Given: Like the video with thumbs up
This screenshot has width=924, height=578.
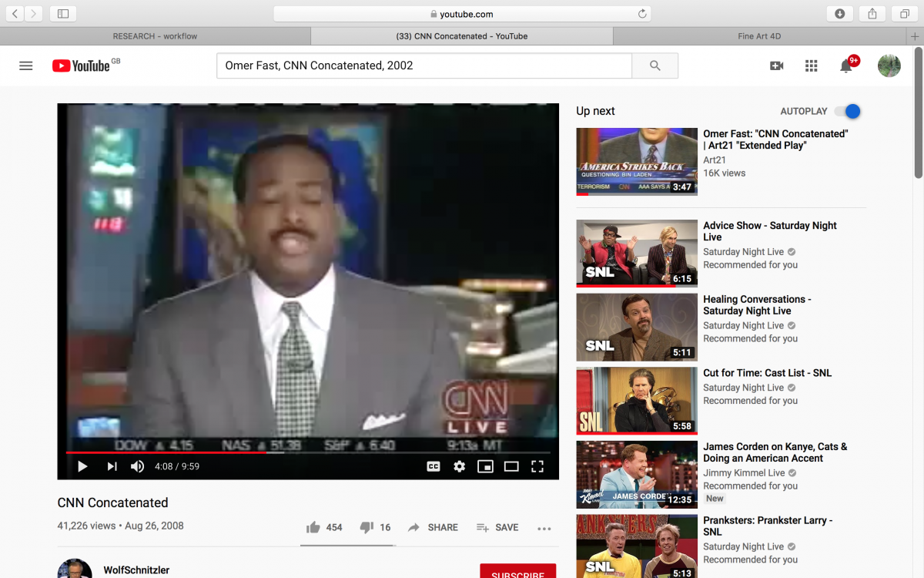Looking at the screenshot, I should coord(313,527).
